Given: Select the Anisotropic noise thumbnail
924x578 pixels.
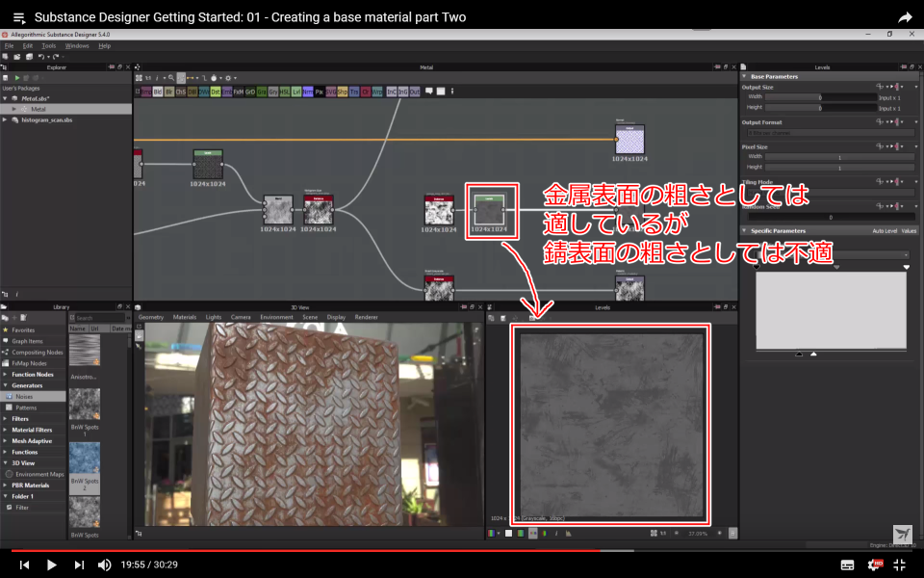Looking at the screenshot, I should tap(85, 351).
